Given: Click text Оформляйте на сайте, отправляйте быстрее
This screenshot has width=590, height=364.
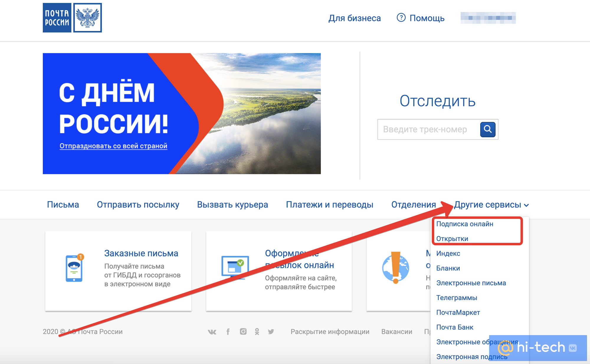Looking at the screenshot, I should click(x=301, y=282).
